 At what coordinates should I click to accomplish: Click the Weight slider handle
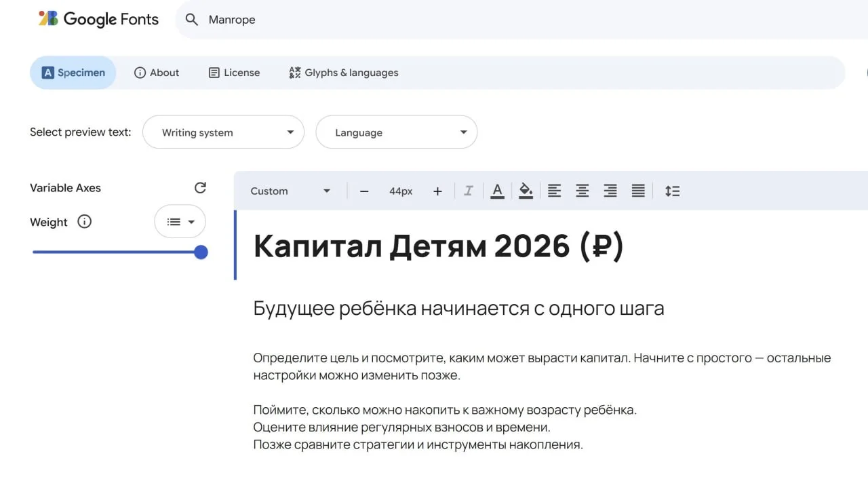(201, 252)
